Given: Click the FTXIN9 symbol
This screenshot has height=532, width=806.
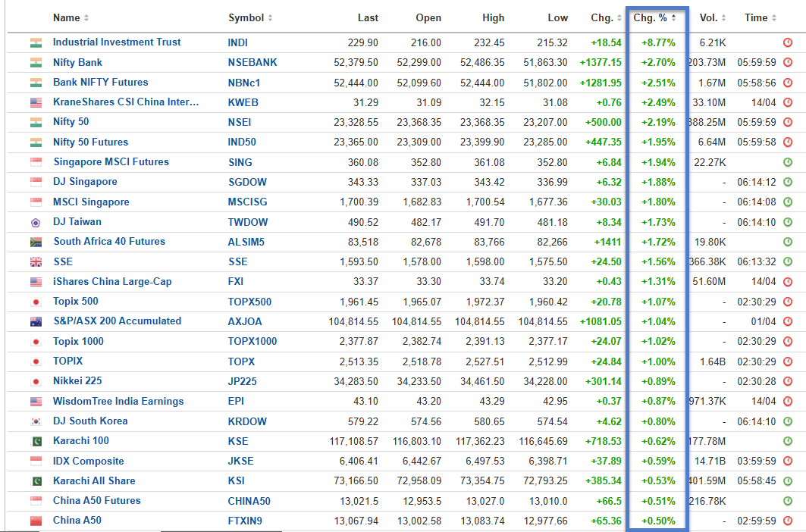Looking at the screenshot, I should point(245,521).
